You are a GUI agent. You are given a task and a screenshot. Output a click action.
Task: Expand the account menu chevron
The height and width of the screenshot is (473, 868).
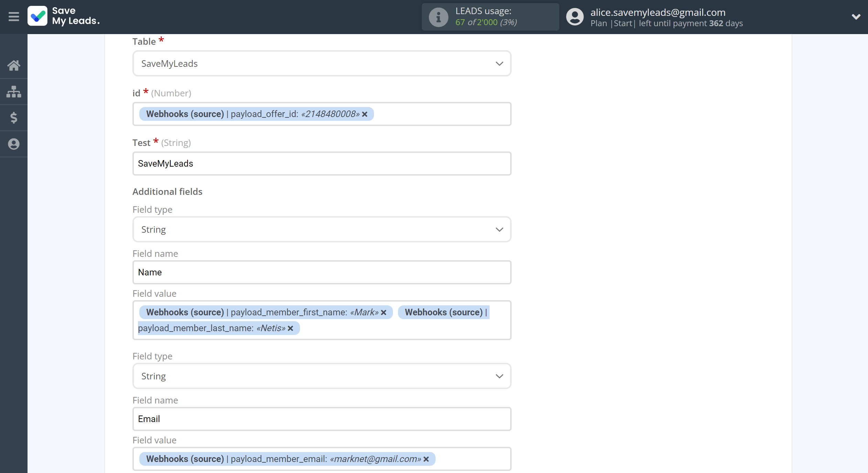point(856,17)
